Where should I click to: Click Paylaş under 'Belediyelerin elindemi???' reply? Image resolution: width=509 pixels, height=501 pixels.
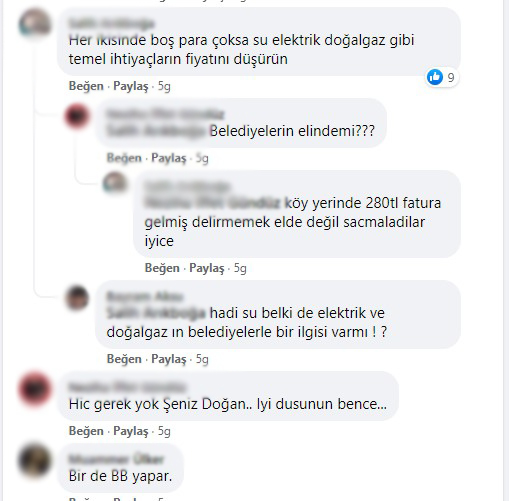pyautogui.click(x=169, y=158)
